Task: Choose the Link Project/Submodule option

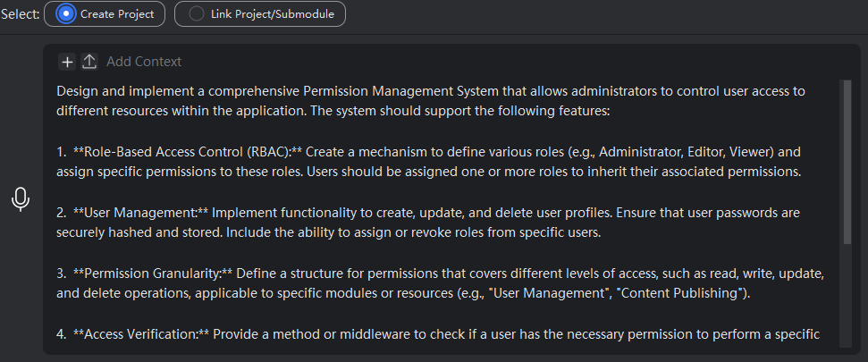Action: pyautogui.click(x=197, y=14)
